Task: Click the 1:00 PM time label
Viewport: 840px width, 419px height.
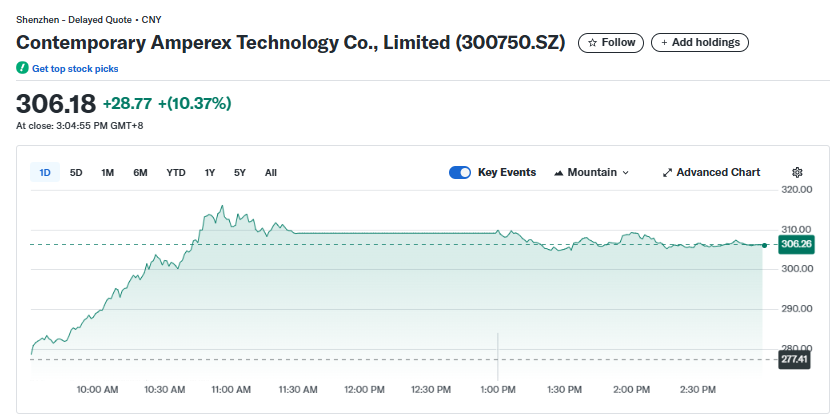Action: pos(498,390)
